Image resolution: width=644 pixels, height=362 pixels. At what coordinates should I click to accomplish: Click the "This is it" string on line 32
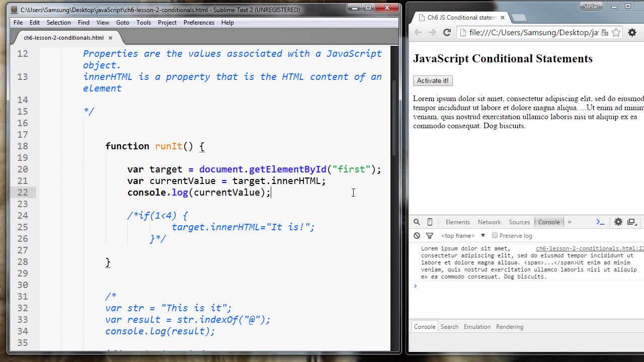point(194,308)
